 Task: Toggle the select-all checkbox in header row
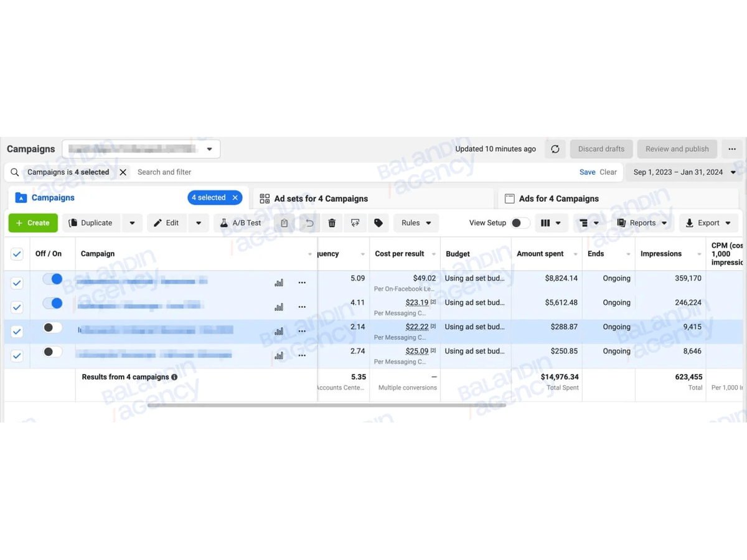click(x=17, y=254)
